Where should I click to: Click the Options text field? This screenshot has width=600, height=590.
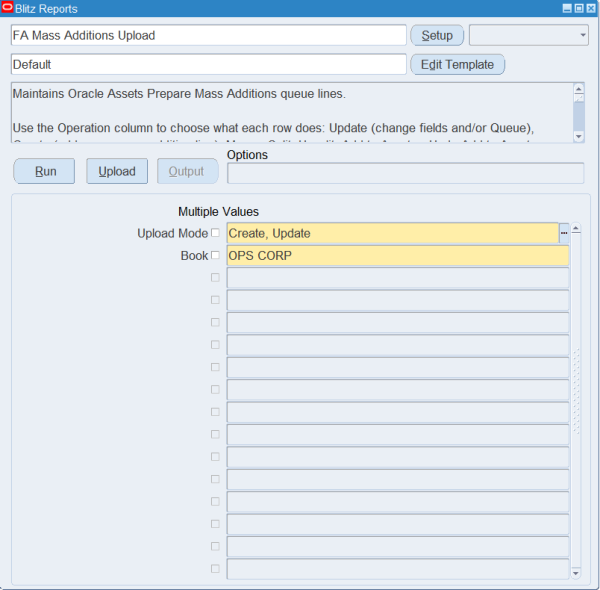406,173
